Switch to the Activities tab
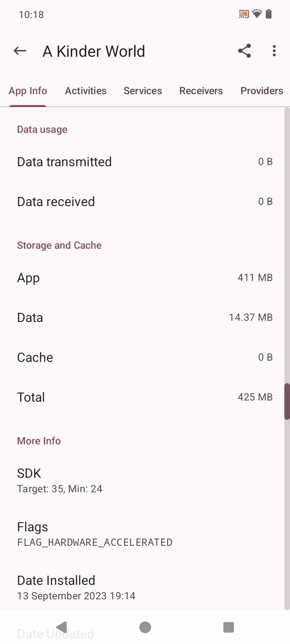Screen dimensions: 290x644 [86, 91]
